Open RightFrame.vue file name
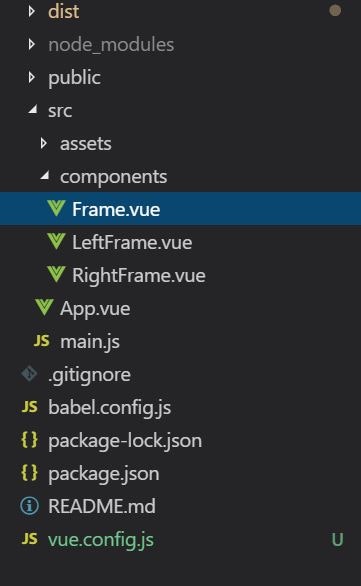This screenshot has height=586, width=361. click(139, 276)
